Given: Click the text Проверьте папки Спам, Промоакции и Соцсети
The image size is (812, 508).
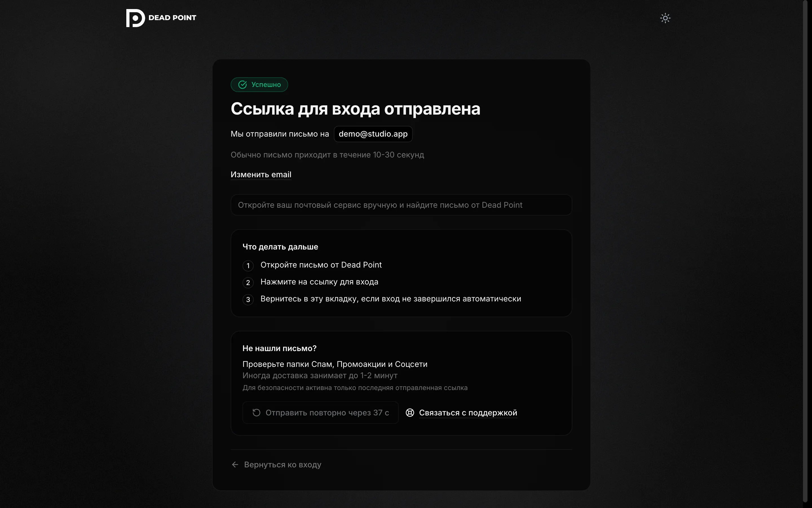Looking at the screenshot, I should tap(335, 364).
